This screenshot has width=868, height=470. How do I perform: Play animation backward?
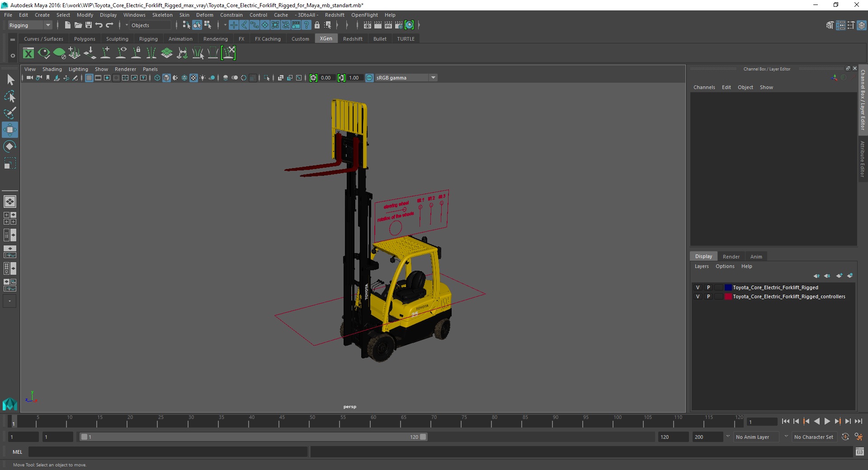[x=816, y=421]
